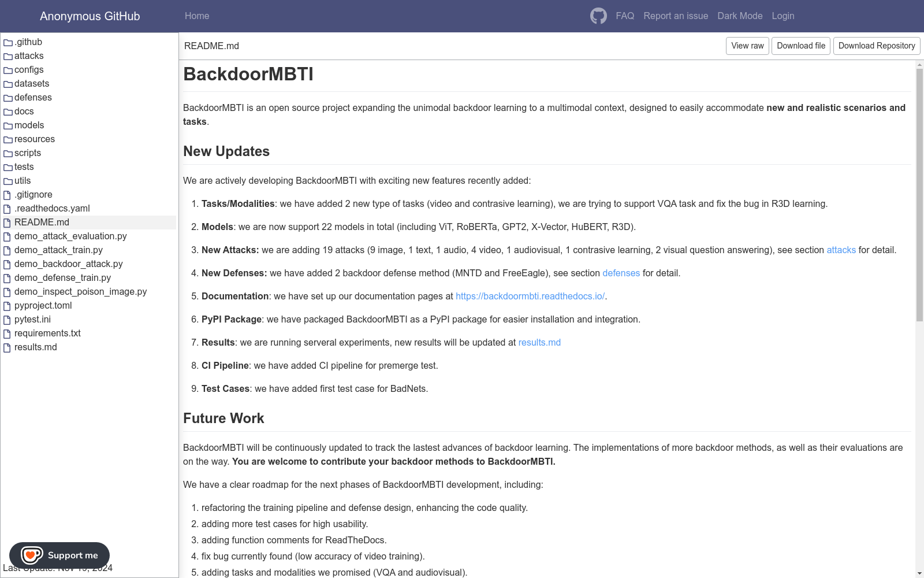
Task: Click the README.md file icon in tree
Action: click(x=8, y=223)
